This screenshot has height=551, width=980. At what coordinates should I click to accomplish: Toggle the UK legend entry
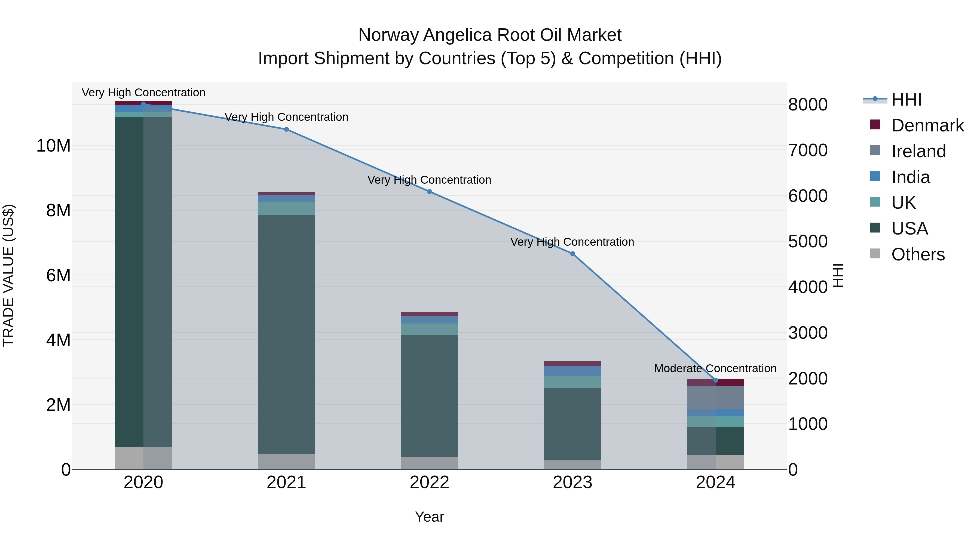click(893, 203)
